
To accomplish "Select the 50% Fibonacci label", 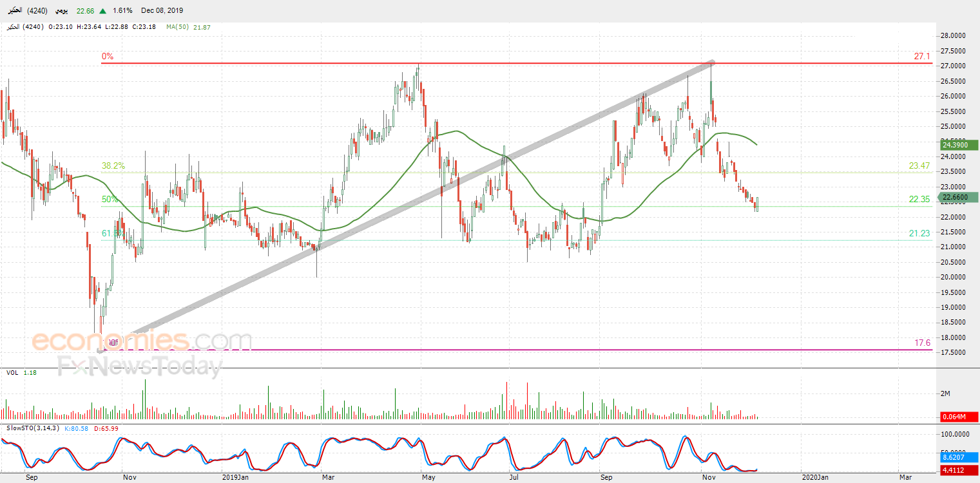I will [110, 200].
